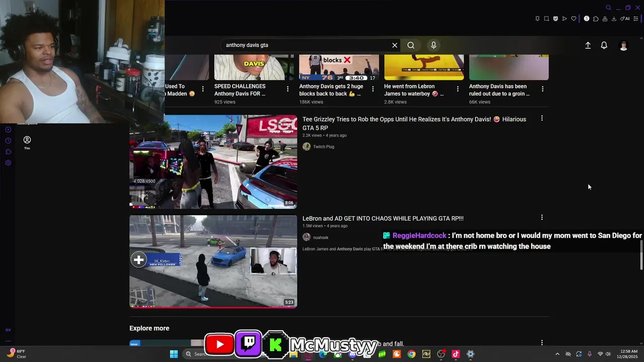Open options for '2 huge blocks' short
This screenshot has height=362, width=644.
[373, 89]
